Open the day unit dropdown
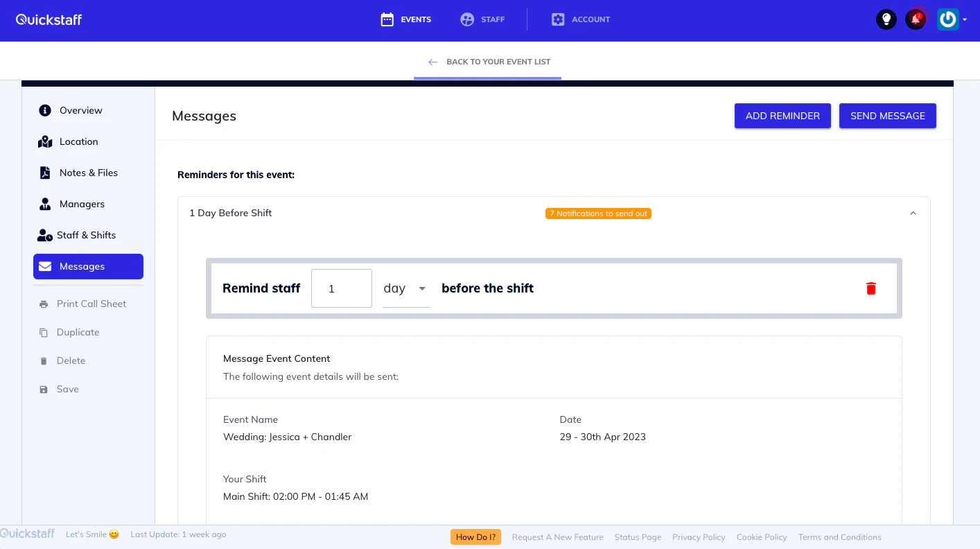 point(406,288)
